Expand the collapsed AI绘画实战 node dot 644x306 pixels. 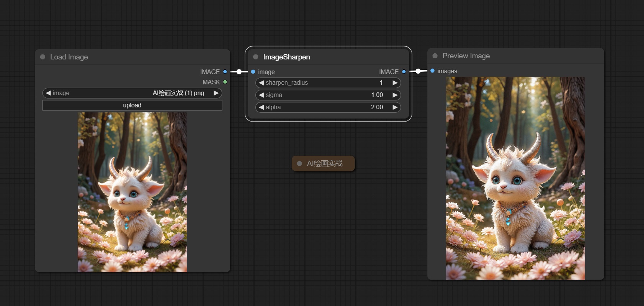point(299,163)
